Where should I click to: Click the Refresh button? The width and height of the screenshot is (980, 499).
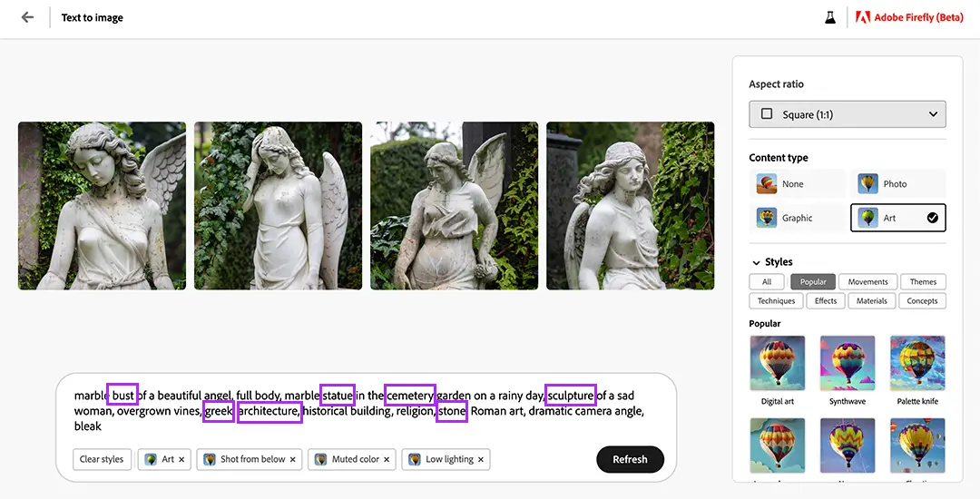click(x=630, y=459)
